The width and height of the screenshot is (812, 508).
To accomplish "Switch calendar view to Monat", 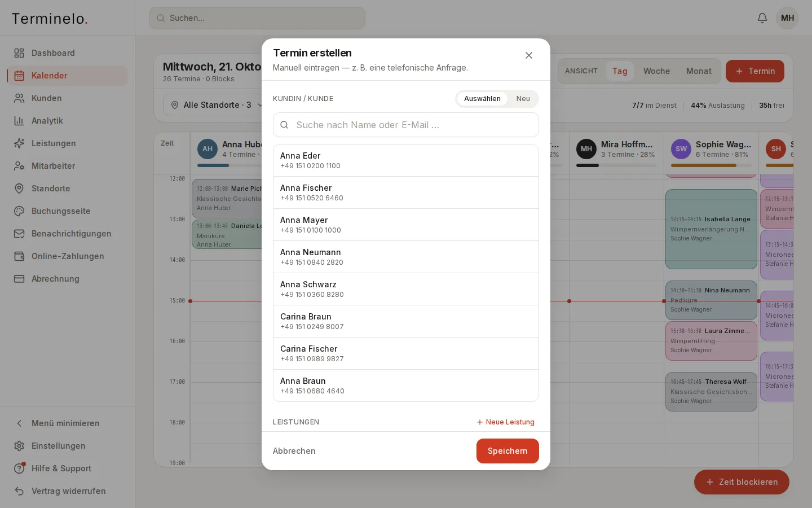I will pos(699,71).
